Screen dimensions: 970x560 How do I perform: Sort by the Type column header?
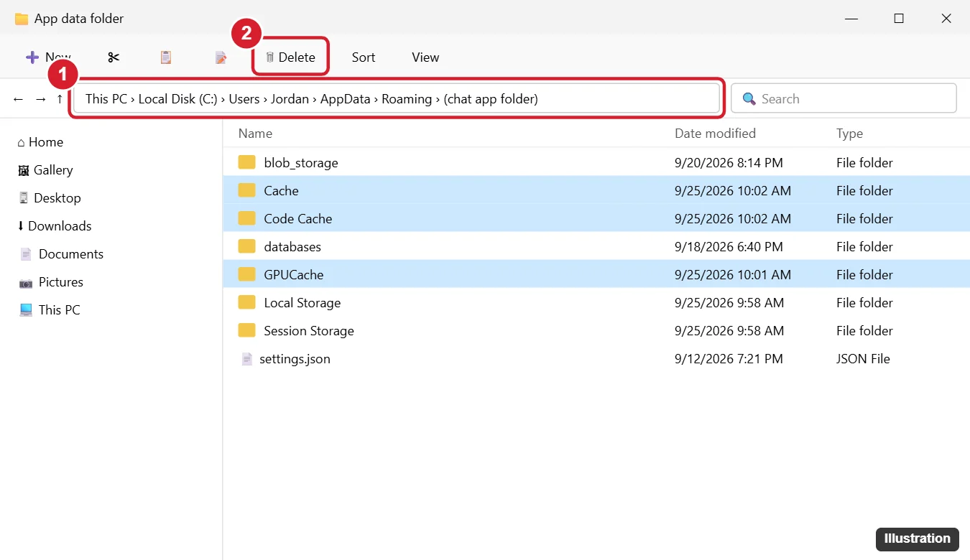(849, 134)
